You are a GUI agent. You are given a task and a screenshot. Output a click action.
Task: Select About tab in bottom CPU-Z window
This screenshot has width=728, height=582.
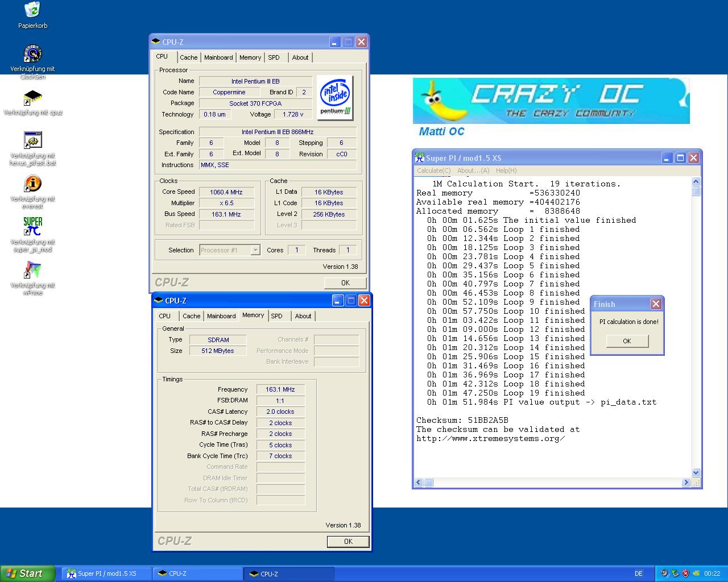[303, 316]
